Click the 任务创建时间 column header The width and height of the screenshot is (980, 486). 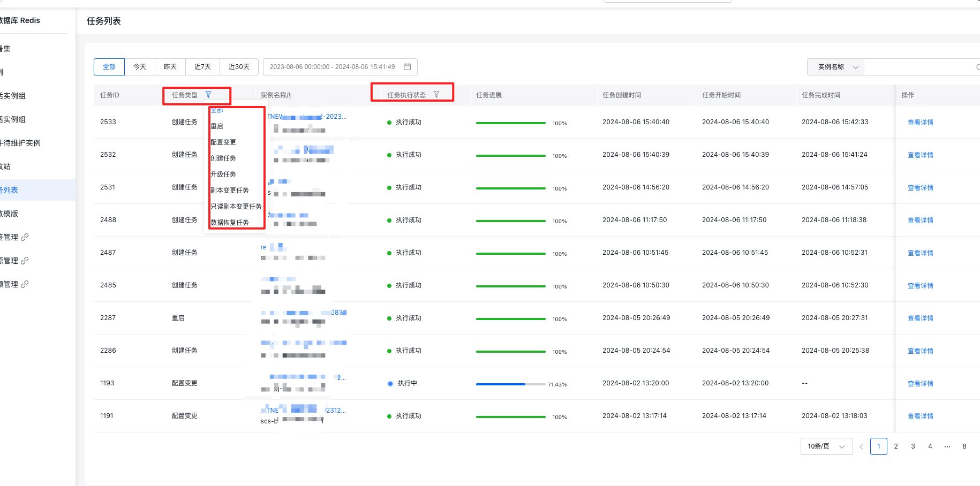tap(622, 95)
